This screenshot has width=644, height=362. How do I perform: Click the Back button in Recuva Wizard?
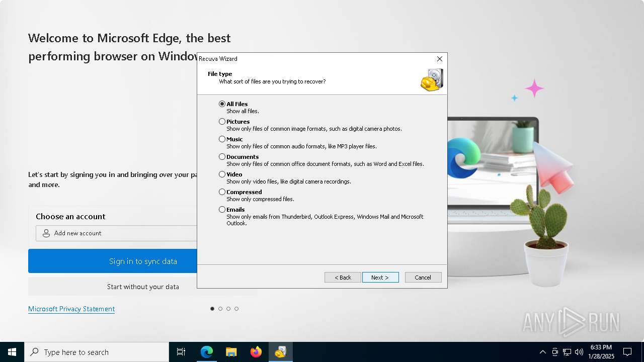tap(343, 278)
